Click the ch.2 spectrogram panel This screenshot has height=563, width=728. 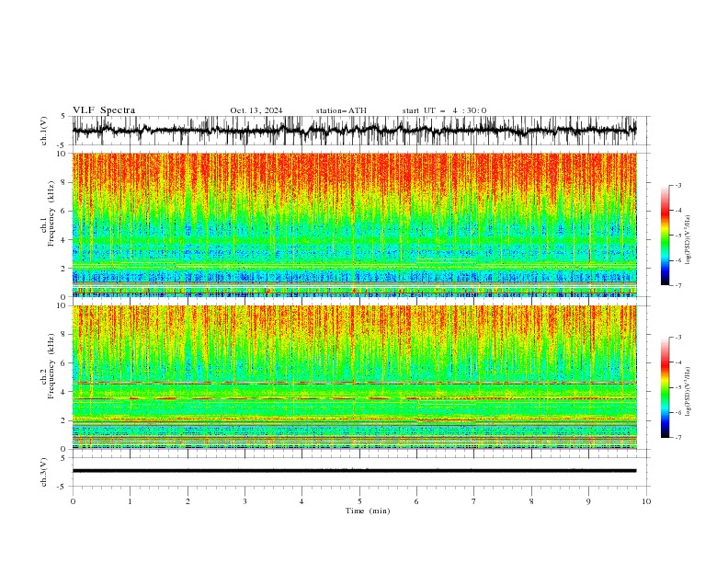click(355, 377)
